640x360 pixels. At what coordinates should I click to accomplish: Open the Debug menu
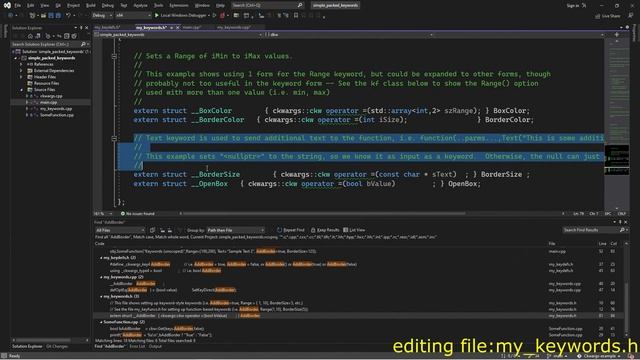coord(108,5)
